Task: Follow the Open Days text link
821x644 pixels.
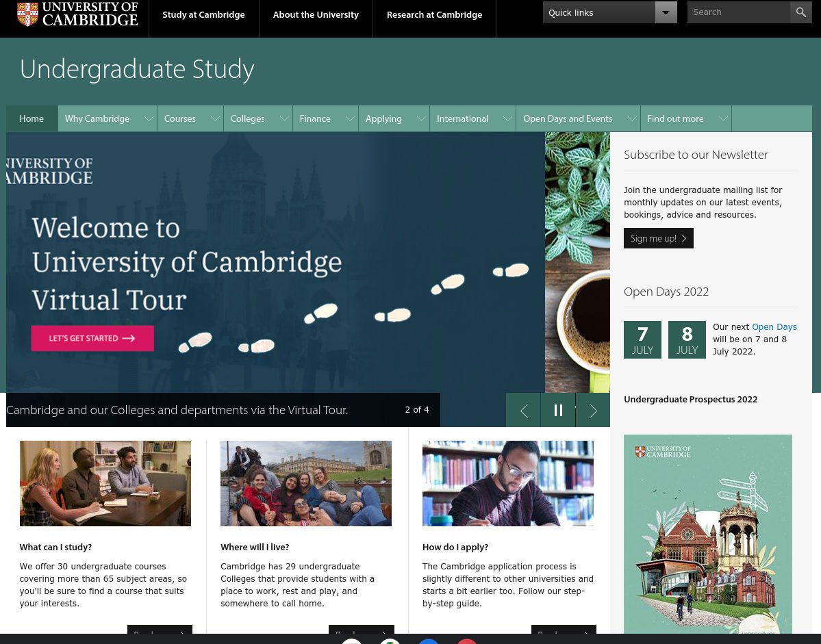Action: tap(774, 327)
